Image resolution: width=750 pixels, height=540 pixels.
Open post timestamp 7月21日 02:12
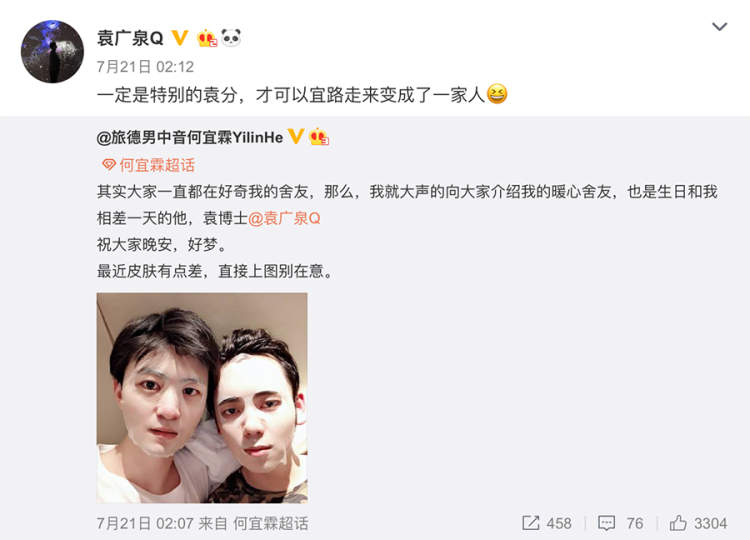(145, 66)
